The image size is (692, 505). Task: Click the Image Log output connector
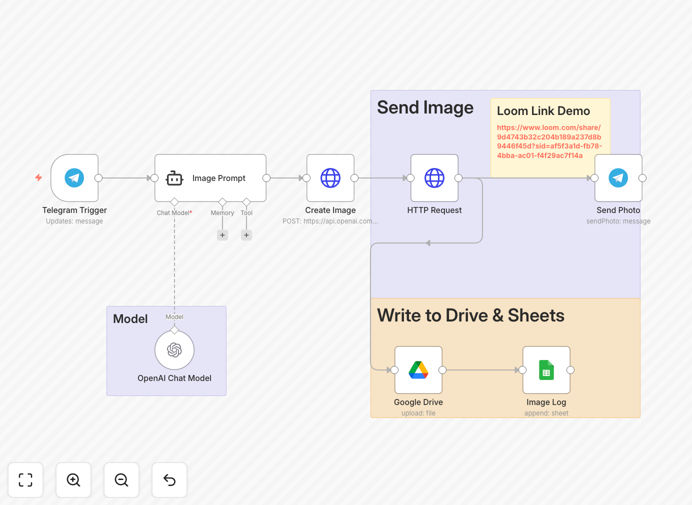571,370
